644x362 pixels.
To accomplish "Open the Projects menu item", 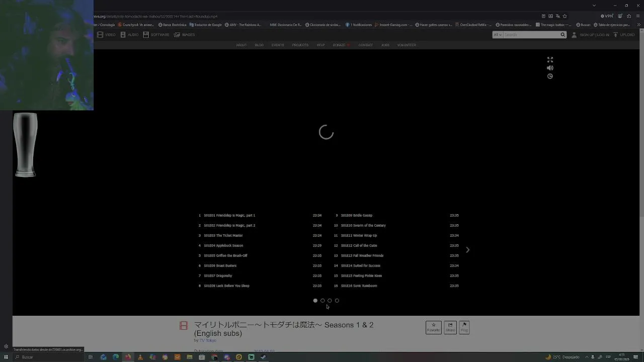I will 300,45.
